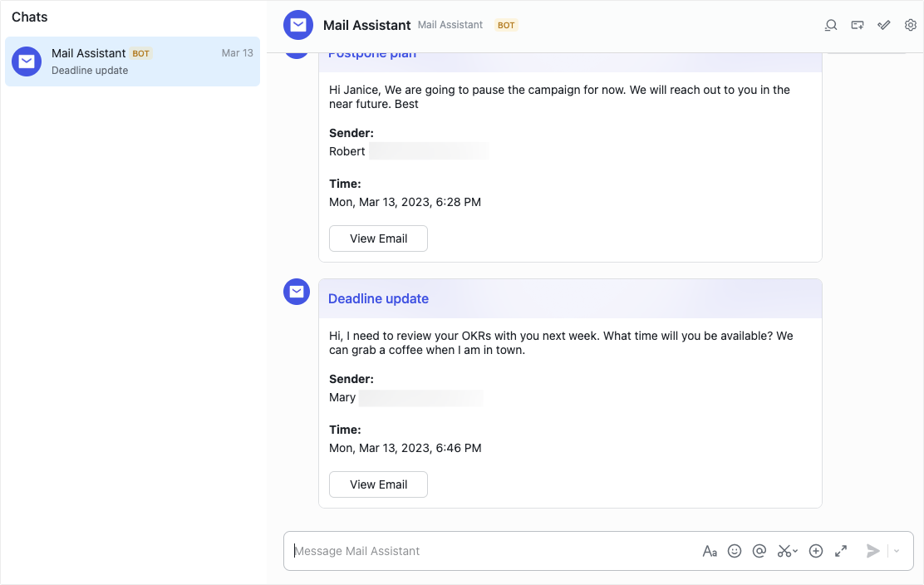The image size is (924, 585).
Task: Open the send options chevron
Action: tap(896, 551)
